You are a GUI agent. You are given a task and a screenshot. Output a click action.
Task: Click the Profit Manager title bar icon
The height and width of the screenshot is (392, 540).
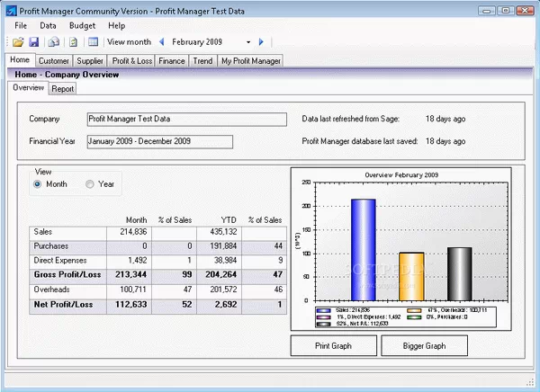click(x=11, y=11)
